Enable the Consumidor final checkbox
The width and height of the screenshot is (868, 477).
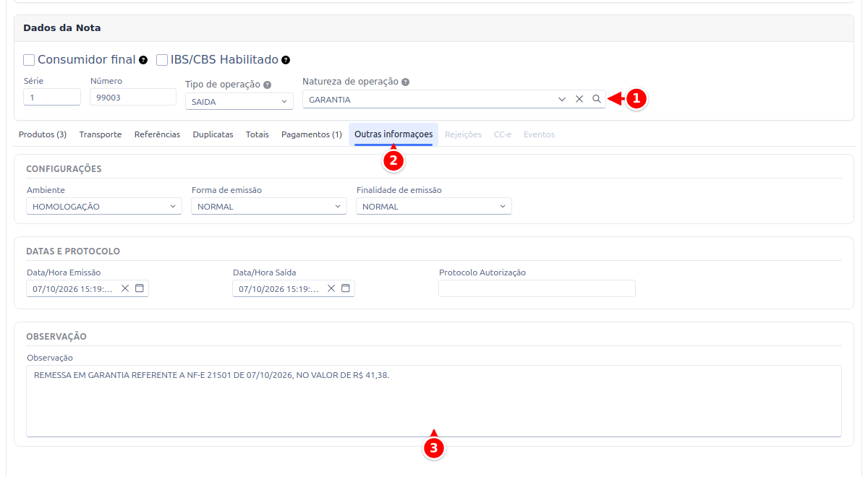[x=29, y=60]
